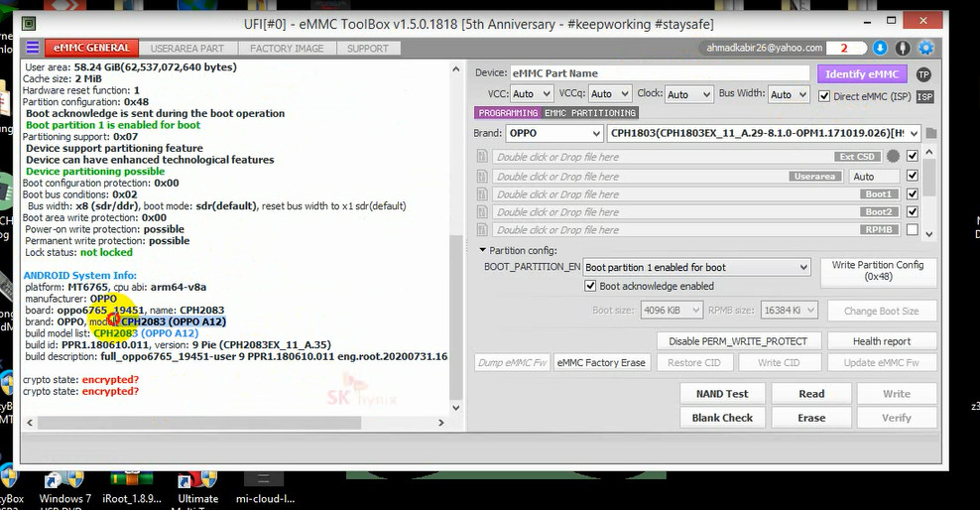This screenshot has height=510, width=980.
Task: Click the Identify eMMC button
Action: 862,74
